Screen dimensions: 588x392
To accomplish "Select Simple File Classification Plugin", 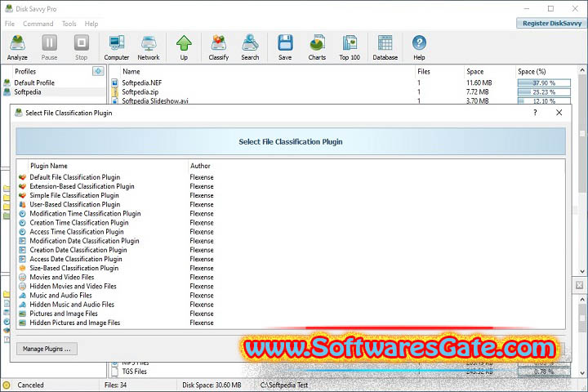I will [74, 195].
